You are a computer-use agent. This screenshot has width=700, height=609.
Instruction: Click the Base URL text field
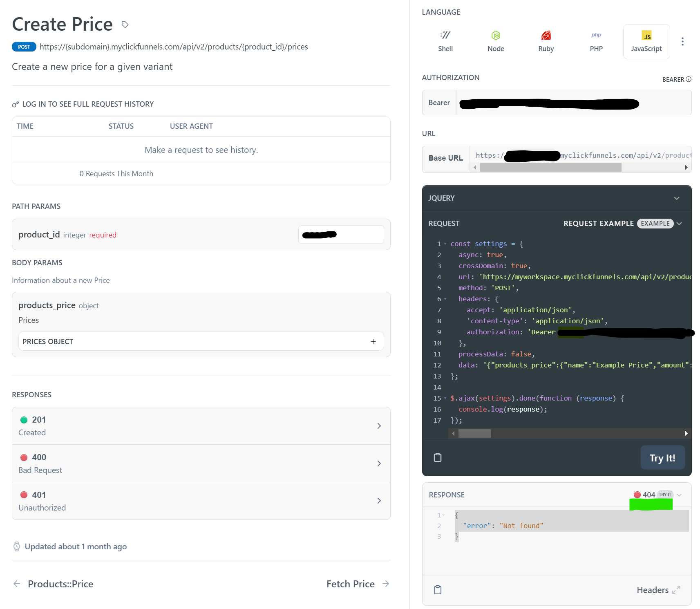click(x=580, y=155)
